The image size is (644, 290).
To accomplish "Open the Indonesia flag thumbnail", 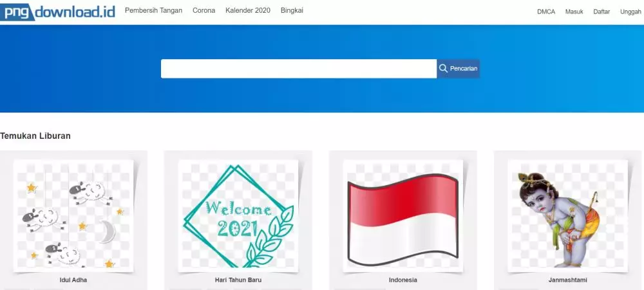I will [x=403, y=216].
